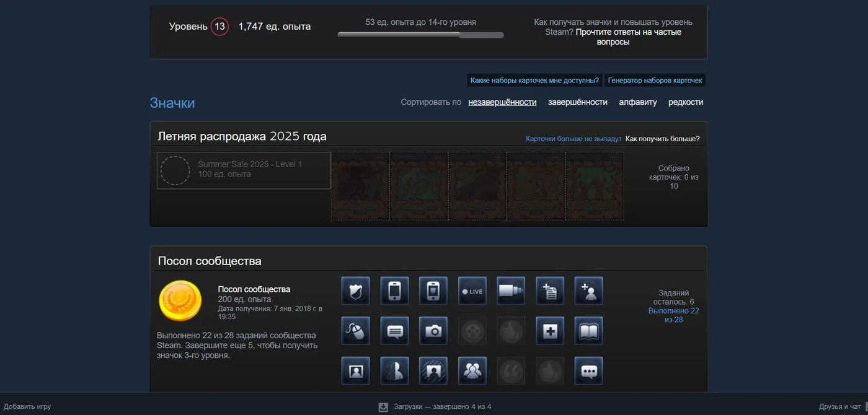This screenshot has height=415, width=868.
Task: Click the add-document plus icon
Action: coord(550,290)
